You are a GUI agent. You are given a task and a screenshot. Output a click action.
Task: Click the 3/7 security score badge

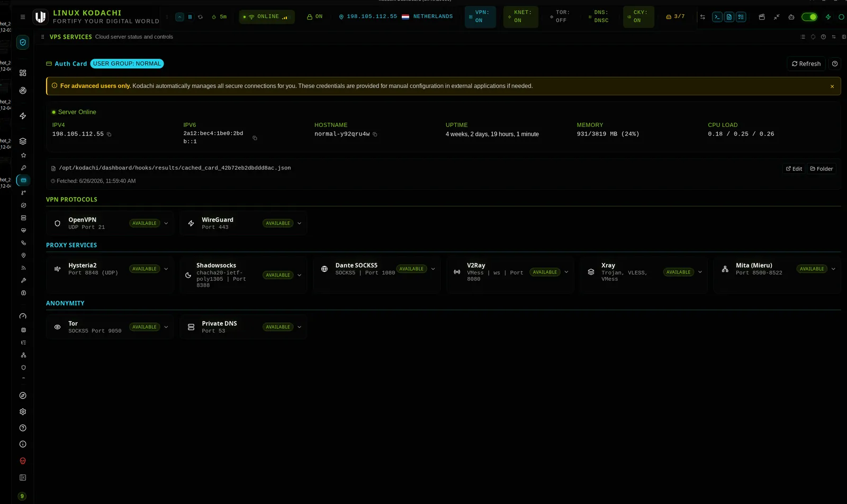click(x=675, y=17)
